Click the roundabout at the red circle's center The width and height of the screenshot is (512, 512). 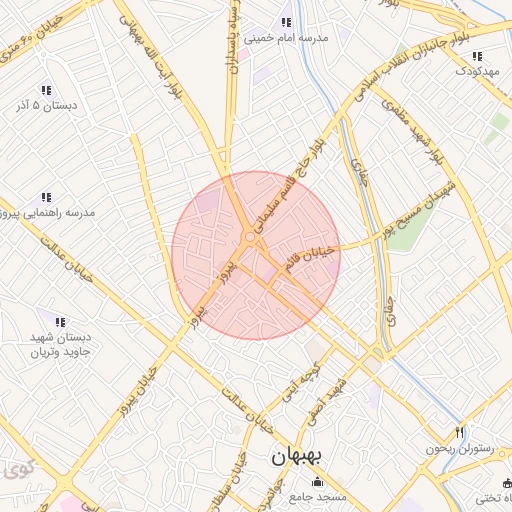pos(250,237)
